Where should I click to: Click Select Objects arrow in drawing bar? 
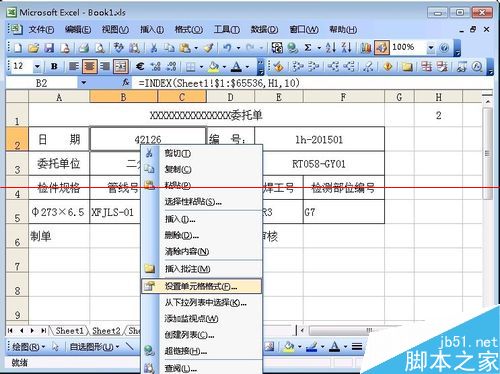(55, 347)
